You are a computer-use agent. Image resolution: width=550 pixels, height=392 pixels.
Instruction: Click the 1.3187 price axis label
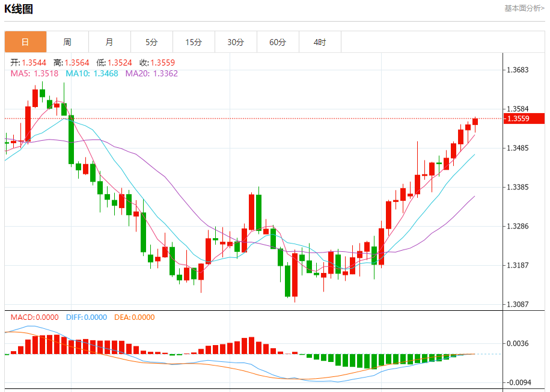(518, 265)
